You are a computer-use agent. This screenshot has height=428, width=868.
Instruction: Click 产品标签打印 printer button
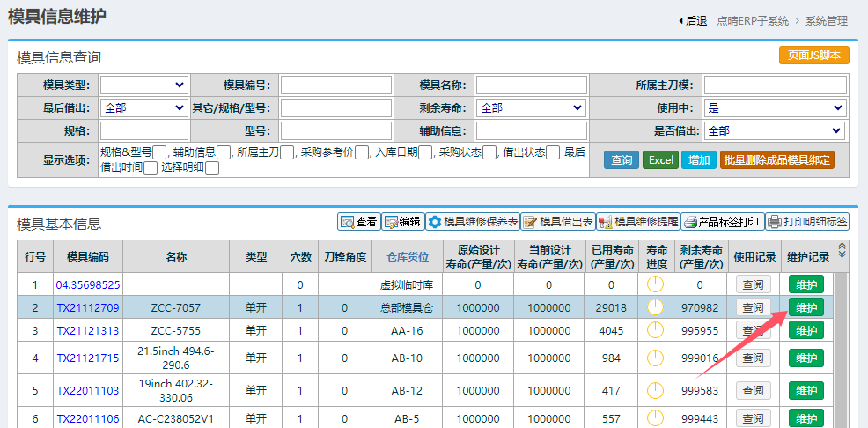[723, 222]
